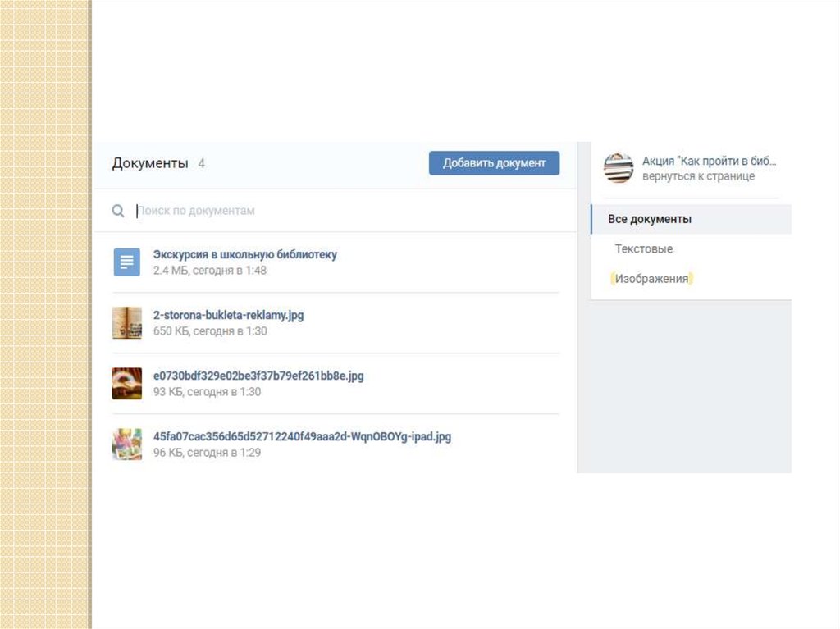Screen dimensions: 840x629
Task: Click the Документы page heading
Action: [x=150, y=163]
